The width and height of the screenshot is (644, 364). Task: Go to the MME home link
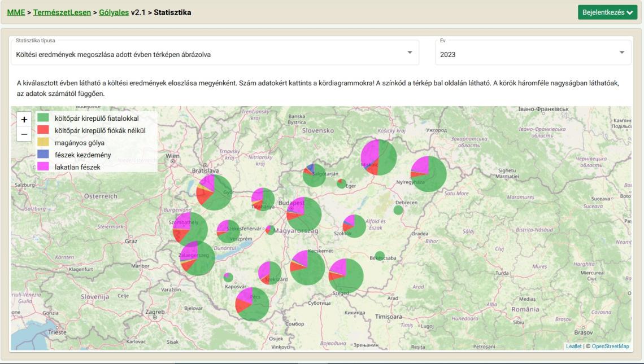click(16, 12)
